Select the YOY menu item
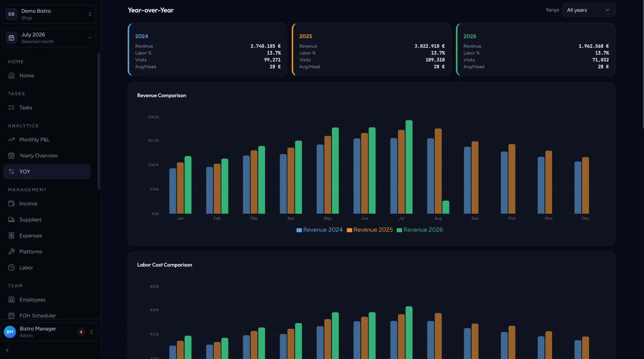This screenshot has width=644, height=359. (x=47, y=171)
